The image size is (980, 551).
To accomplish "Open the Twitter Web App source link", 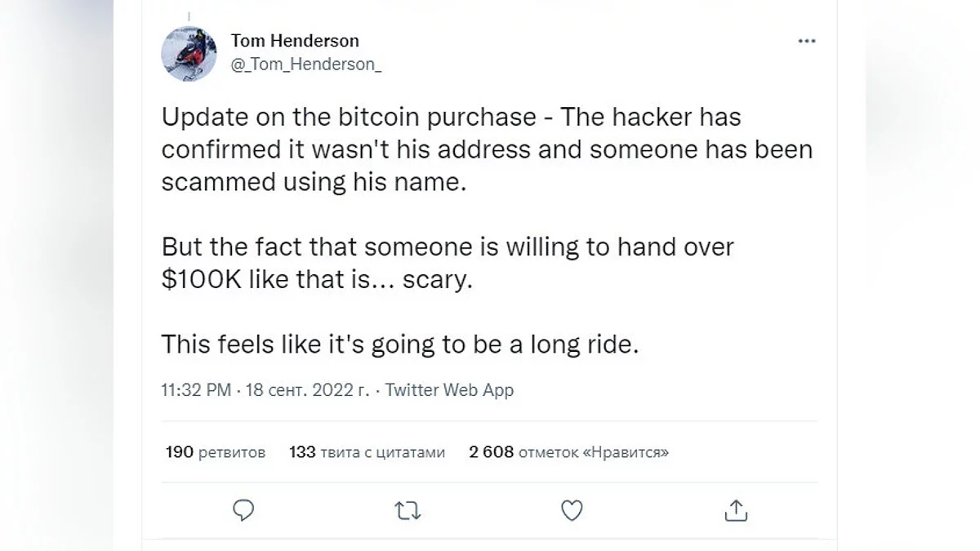I will [449, 390].
